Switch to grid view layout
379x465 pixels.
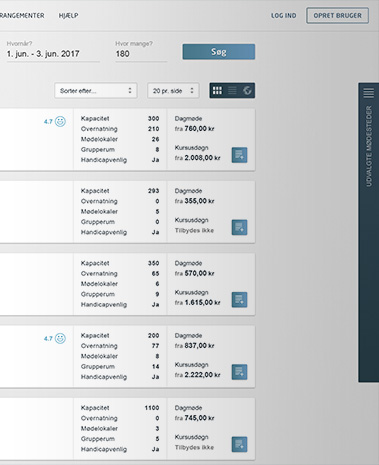click(x=217, y=90)
